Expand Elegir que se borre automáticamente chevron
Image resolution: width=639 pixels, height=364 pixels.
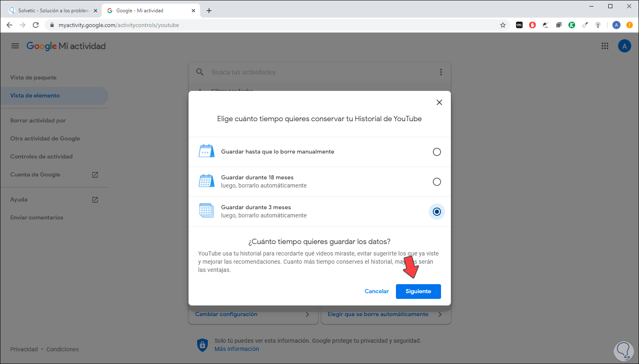(440, 314)
